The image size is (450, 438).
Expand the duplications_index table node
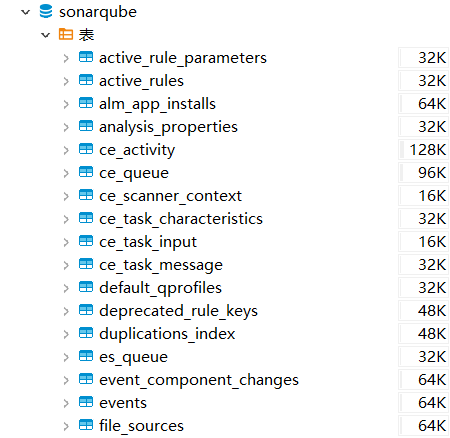[66, 334]
